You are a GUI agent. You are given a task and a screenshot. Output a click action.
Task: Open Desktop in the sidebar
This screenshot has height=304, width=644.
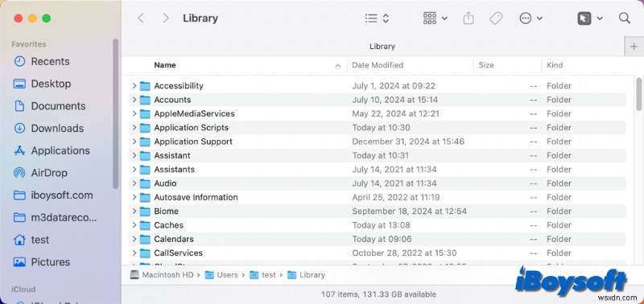42,84
